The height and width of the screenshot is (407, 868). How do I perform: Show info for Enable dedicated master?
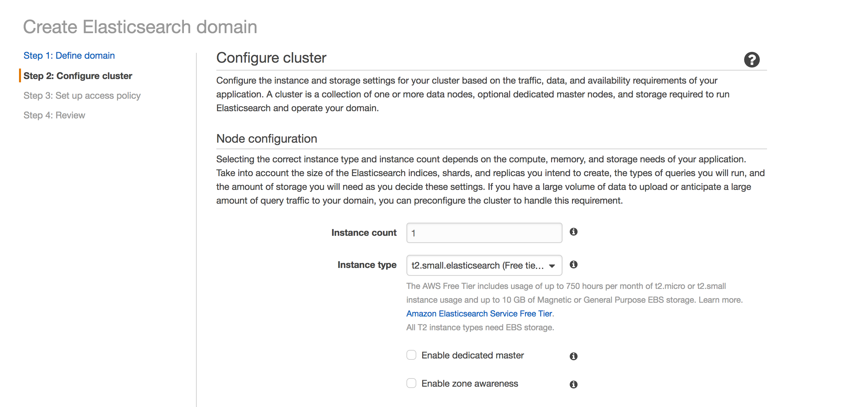(573, 356)
